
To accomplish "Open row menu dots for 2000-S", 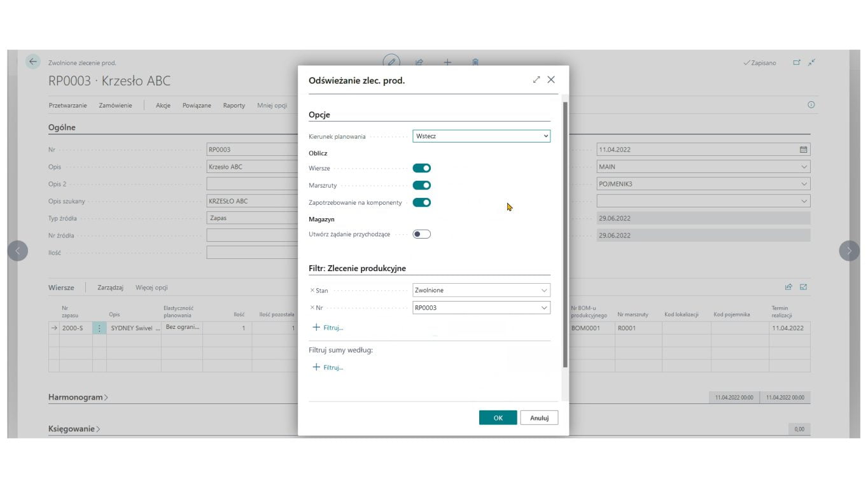I will [99, 328].
